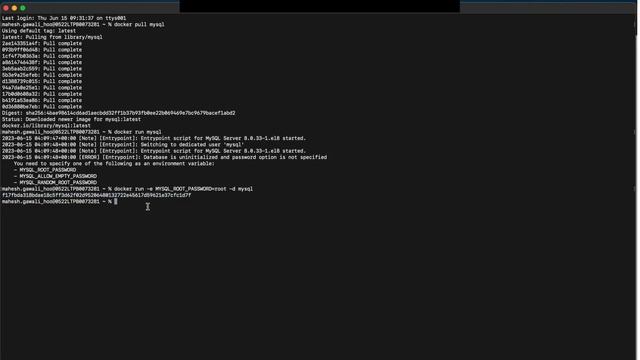
Task: Click the 'MYSQL_RANDOM_ROOT_PASSWORD' option line
Action: [x=56, y=183]
